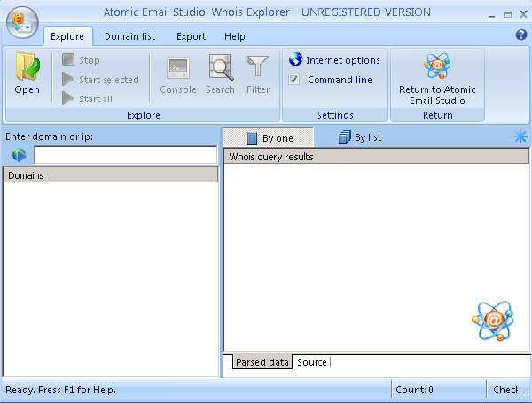Open the Export ribbon tab

point(191,36)
